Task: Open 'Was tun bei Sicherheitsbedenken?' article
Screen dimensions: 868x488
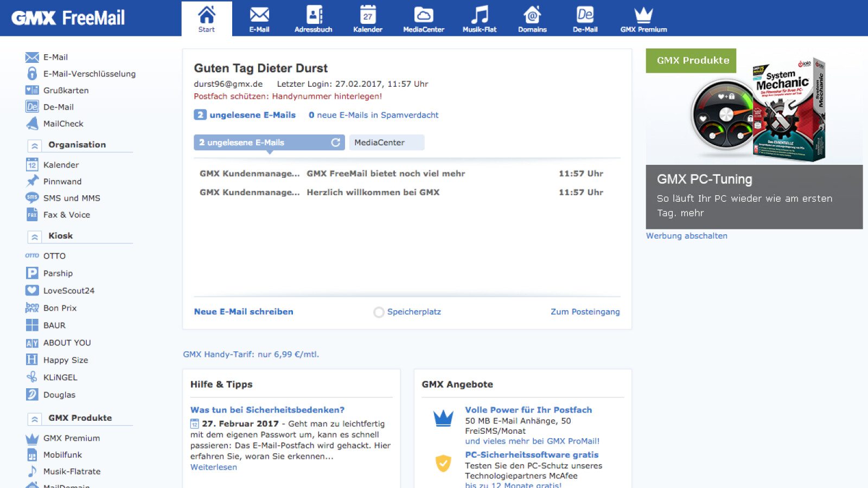Action: pos(267,410)
